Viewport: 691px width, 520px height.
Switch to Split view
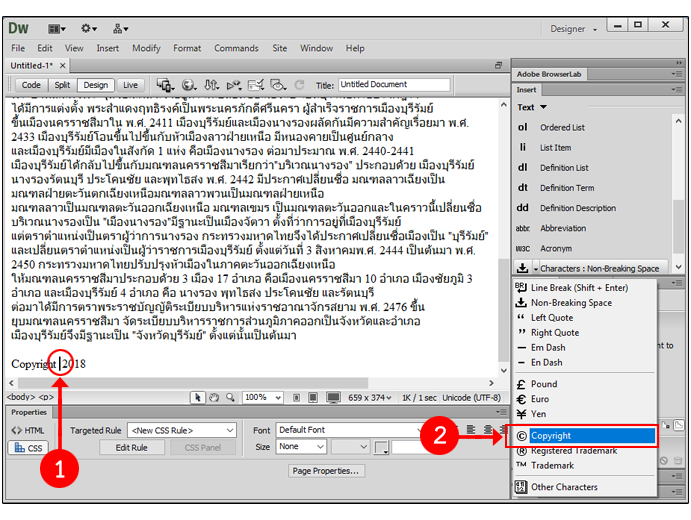(x=62, y=85)
